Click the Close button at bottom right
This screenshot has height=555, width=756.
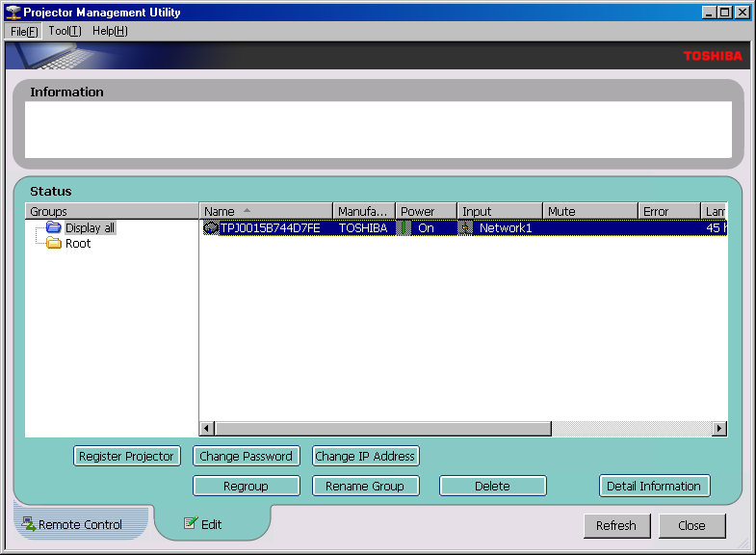(x=691, y=525)
